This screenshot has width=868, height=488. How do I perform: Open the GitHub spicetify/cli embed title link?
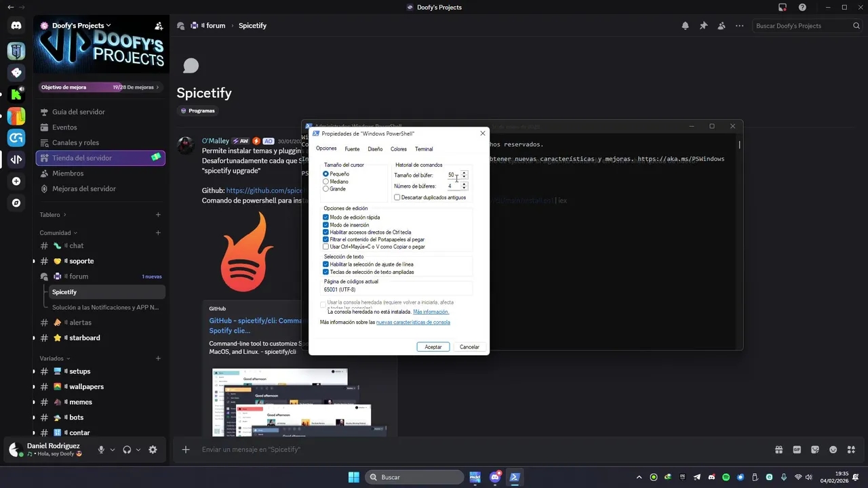click(256, 325)
